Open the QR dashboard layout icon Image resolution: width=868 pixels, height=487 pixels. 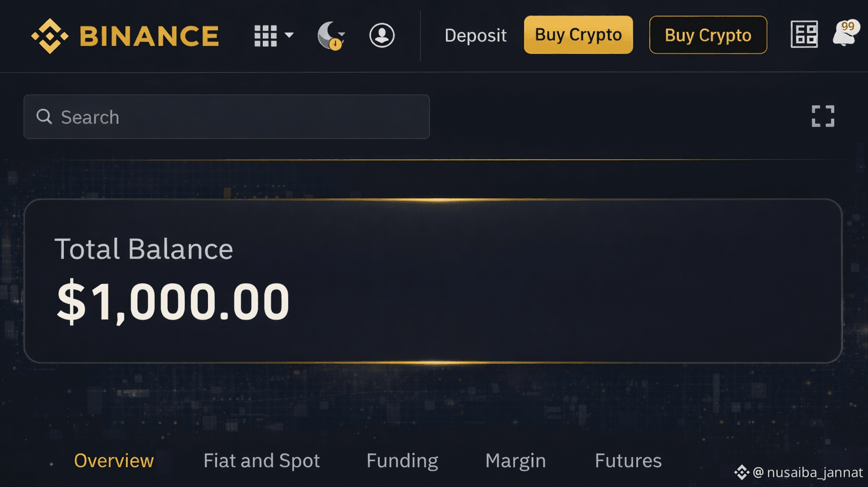804,35
